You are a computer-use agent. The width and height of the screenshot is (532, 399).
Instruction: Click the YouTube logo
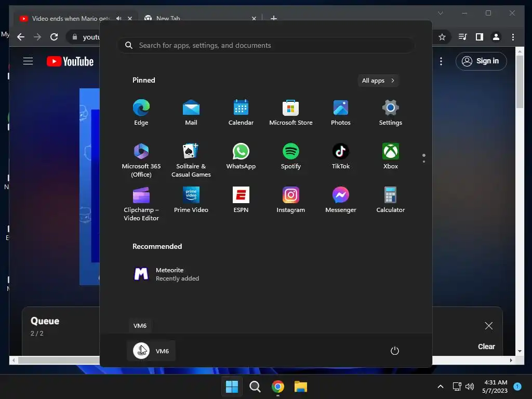(70, 61)
